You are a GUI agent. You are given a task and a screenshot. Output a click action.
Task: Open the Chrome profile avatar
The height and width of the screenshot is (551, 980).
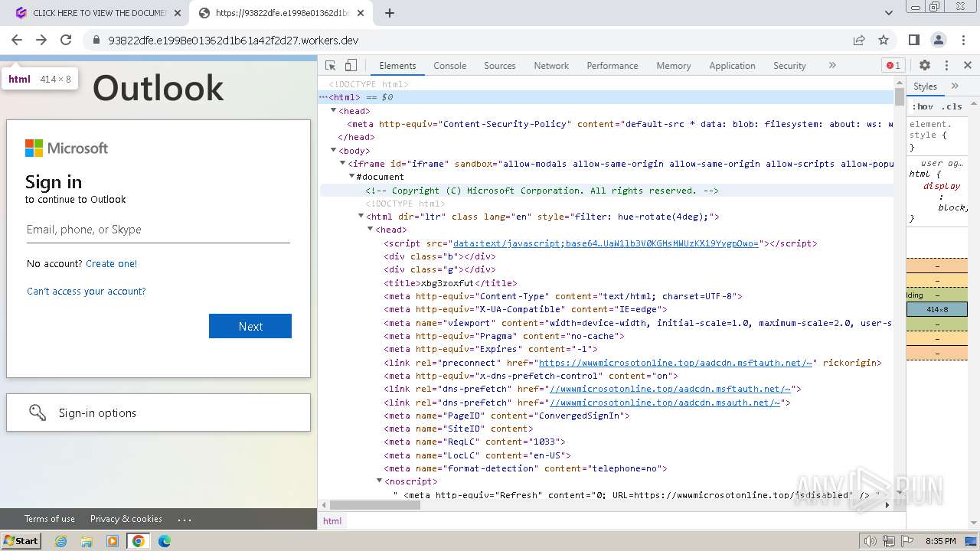[x=939, y=40]
